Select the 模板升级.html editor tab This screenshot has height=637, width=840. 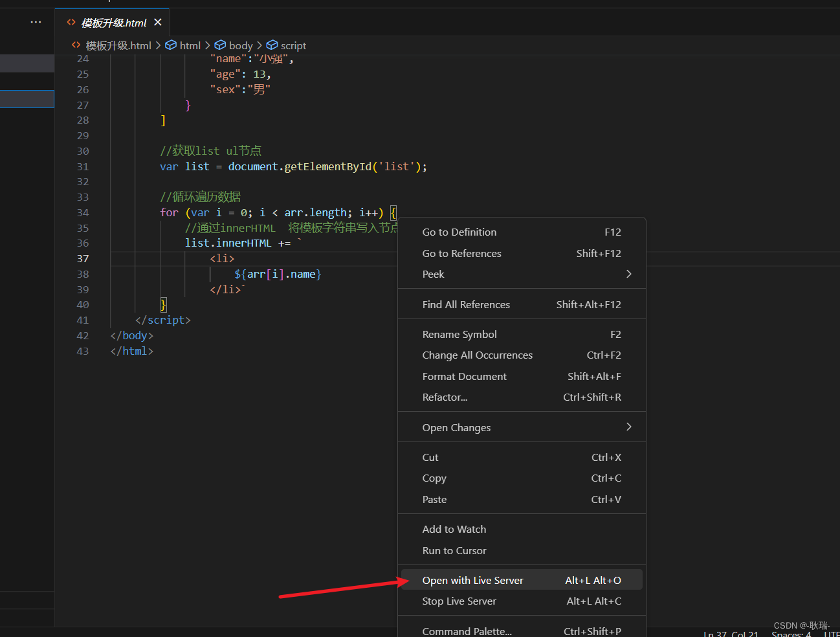[113, 23]
